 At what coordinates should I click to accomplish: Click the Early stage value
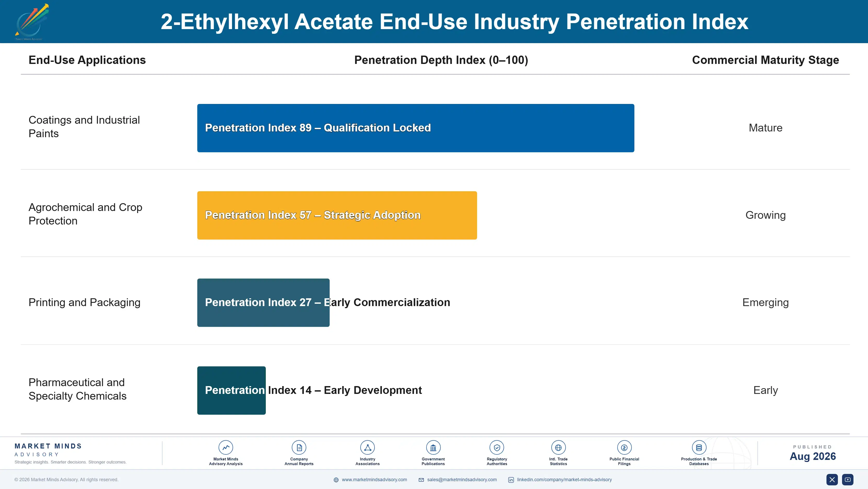(765, 390)
